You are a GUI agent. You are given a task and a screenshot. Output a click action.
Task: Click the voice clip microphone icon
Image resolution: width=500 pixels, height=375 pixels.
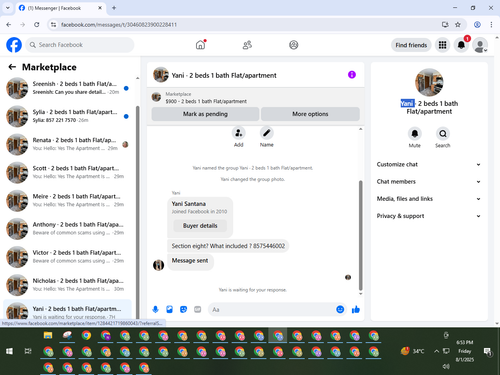pyautogui.click(x=155, y=309)
